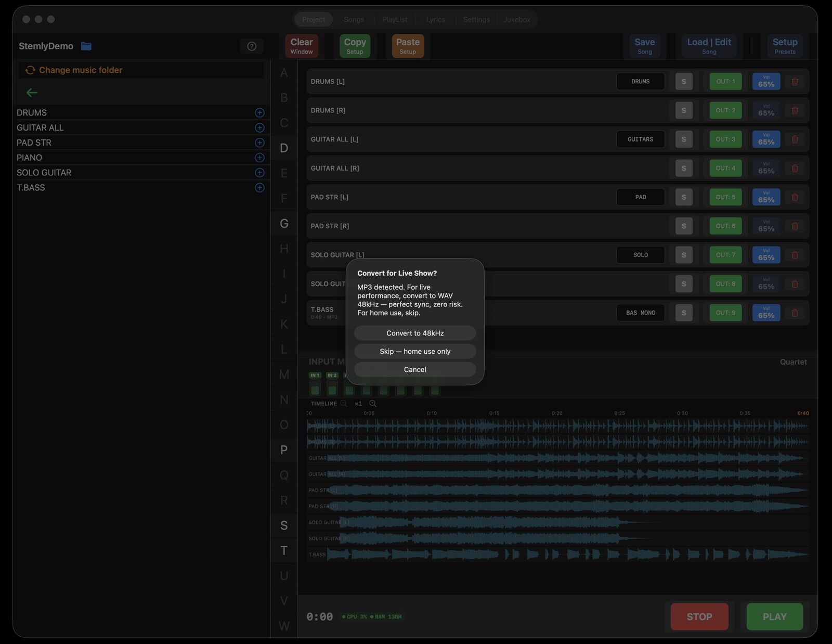Change the OUT: 5 output routing
The width and height of the screenshot is (832, 644).
pos(725,197)
